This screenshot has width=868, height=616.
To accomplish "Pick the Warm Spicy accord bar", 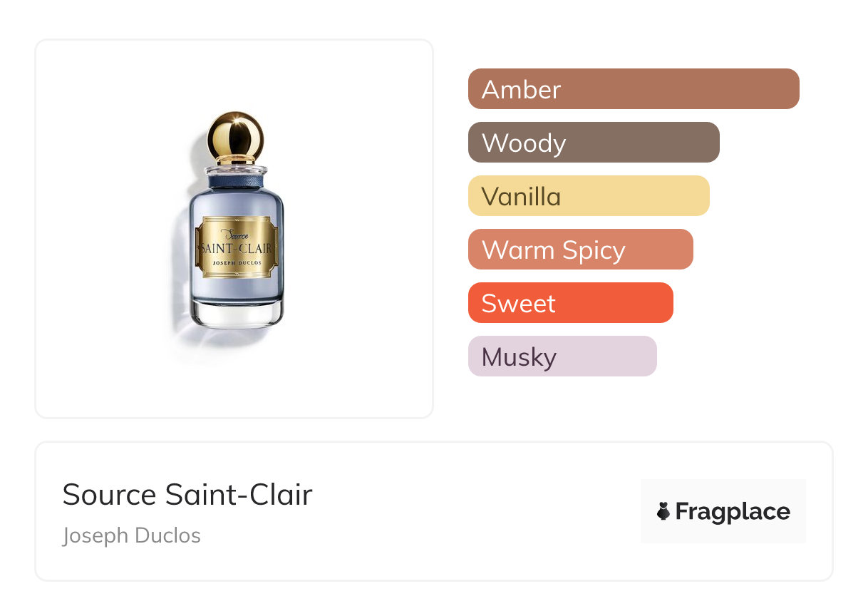I will pyautogui.click(x=580, y=250).
